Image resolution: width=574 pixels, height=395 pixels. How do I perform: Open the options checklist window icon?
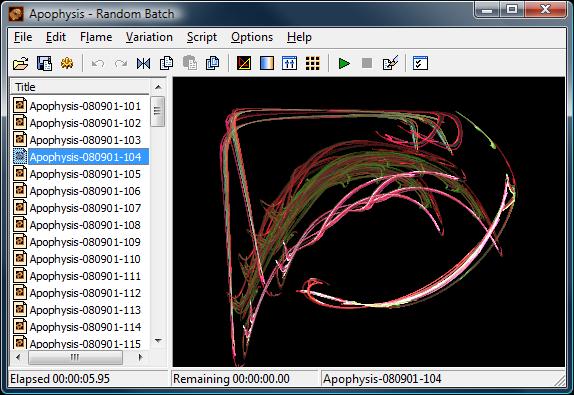click(420, 63)
